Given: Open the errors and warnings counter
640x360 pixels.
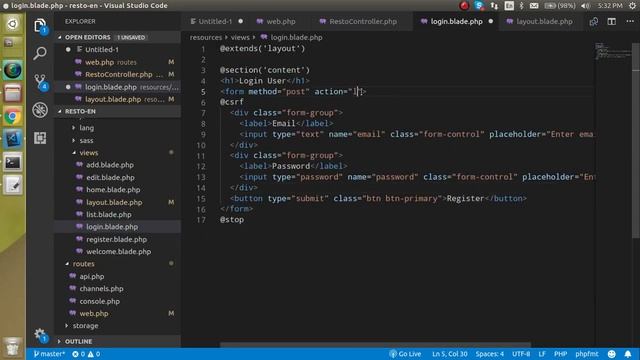Looking at the screenshot, I should tap(86, 354).
